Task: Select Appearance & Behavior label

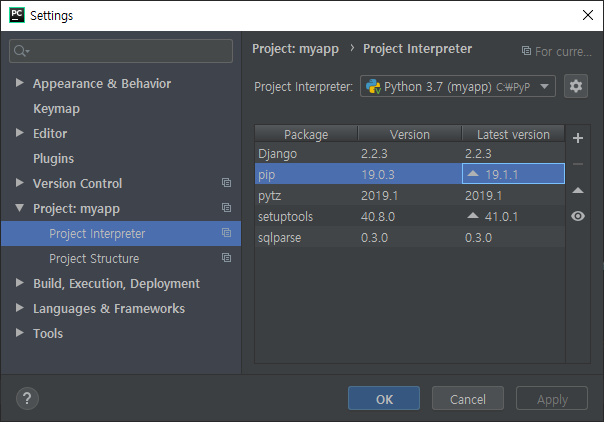Action: click(102, 84)
